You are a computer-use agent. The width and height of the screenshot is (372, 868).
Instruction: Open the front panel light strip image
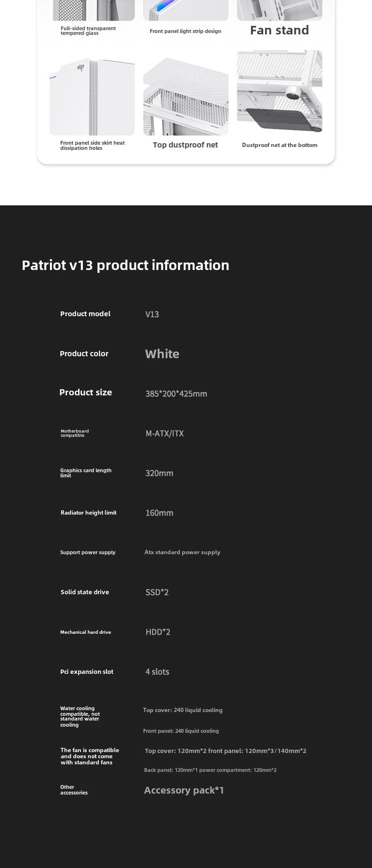pos(186,10)
